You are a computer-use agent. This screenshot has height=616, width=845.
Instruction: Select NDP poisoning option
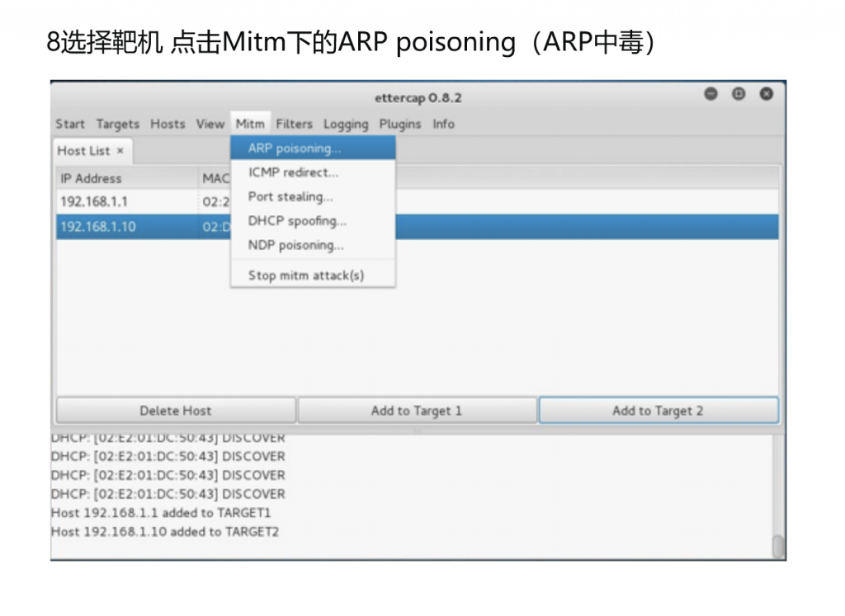click(313, 245)
